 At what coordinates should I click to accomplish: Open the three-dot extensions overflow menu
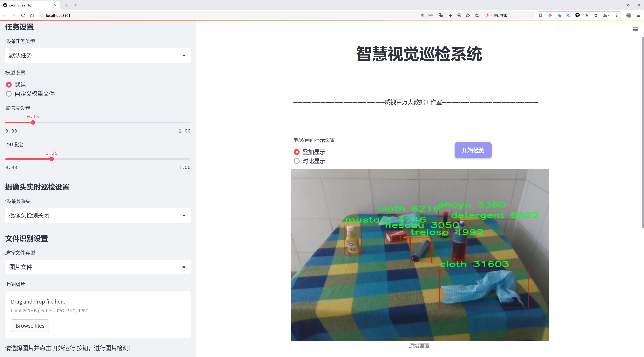click(616, 15)
